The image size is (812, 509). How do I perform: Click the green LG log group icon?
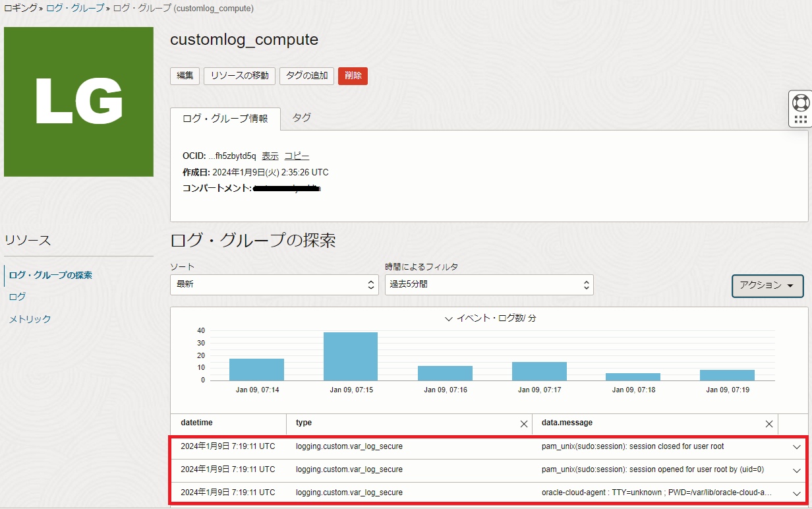(78, 102)
